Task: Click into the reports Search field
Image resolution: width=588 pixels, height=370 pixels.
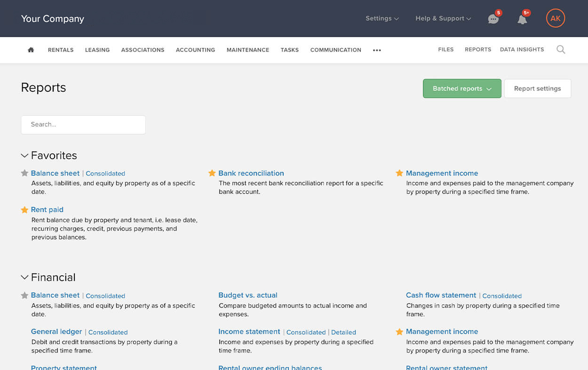Action: click(83, 125)
